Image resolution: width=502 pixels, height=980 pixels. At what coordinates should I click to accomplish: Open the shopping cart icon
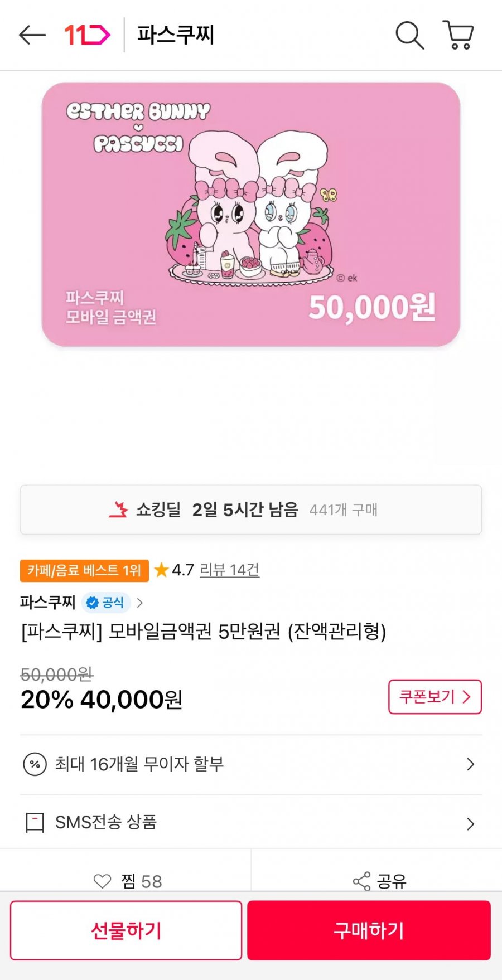pos(458,35)
